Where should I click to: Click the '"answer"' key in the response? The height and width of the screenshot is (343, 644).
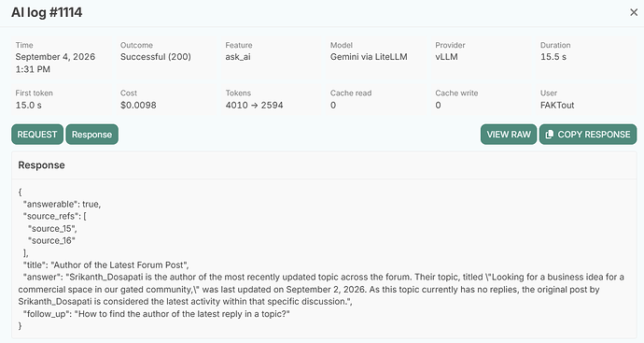43,278
